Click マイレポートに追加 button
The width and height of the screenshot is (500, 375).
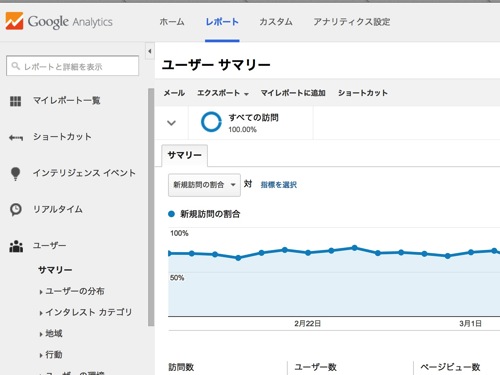click(x=293, y=93)
